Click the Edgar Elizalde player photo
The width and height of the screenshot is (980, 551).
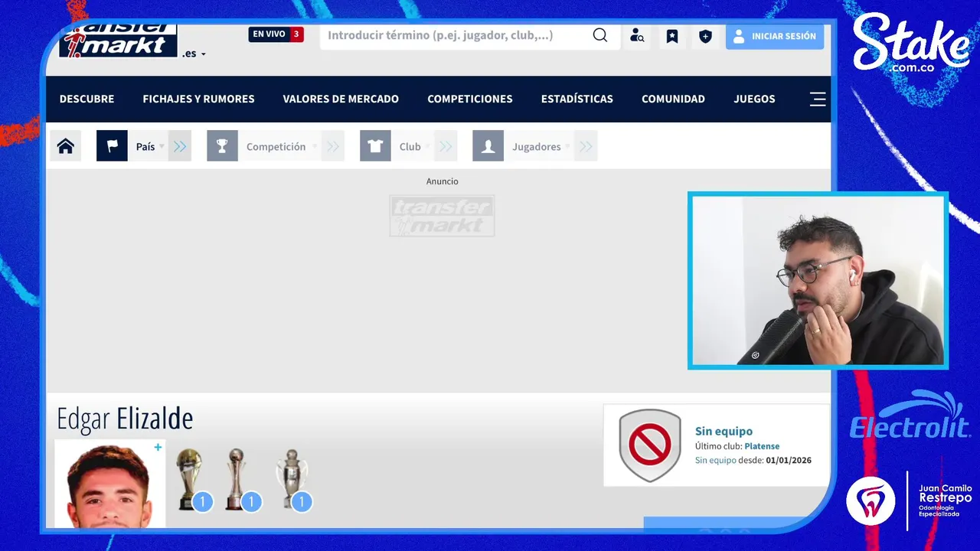(109, 484)
